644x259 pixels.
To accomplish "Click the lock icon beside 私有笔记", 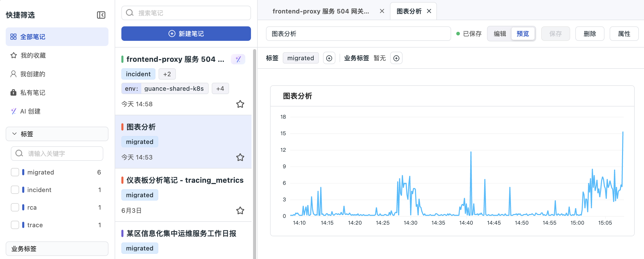I will [13, 93].
